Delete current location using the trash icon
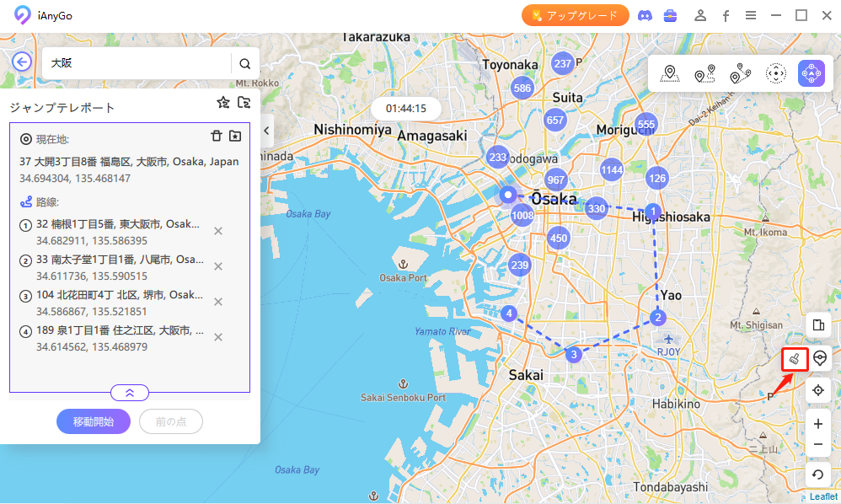This screenshot has height=504, width=841. coord(217,136)
